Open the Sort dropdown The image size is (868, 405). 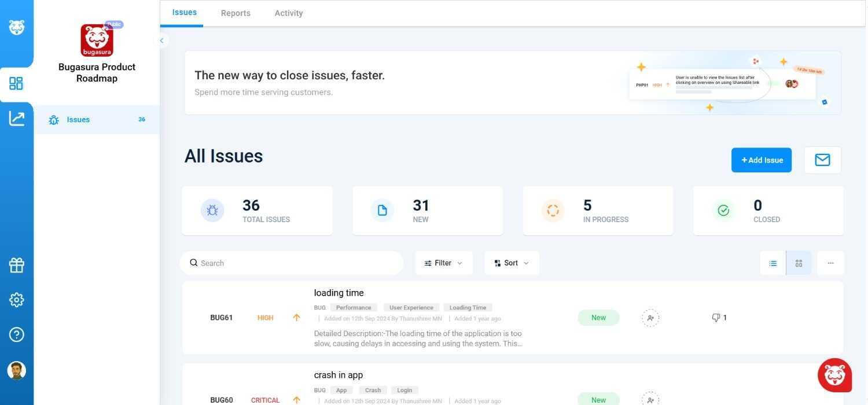tap(512, 263)
